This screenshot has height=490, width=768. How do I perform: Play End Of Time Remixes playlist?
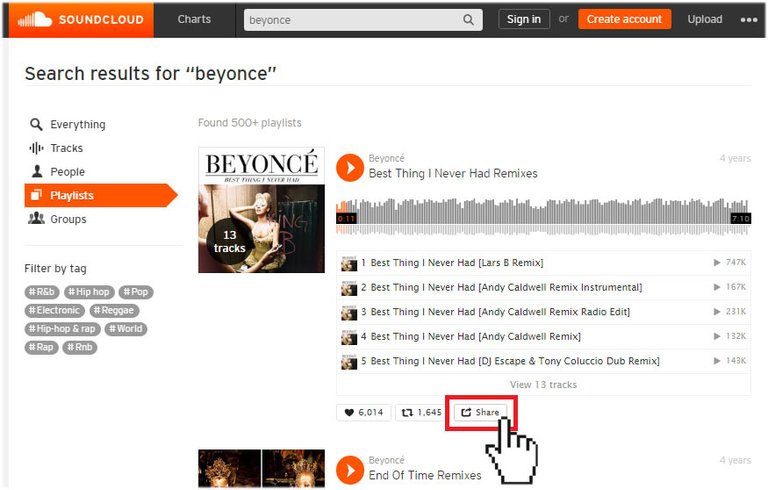click(350, 469)
